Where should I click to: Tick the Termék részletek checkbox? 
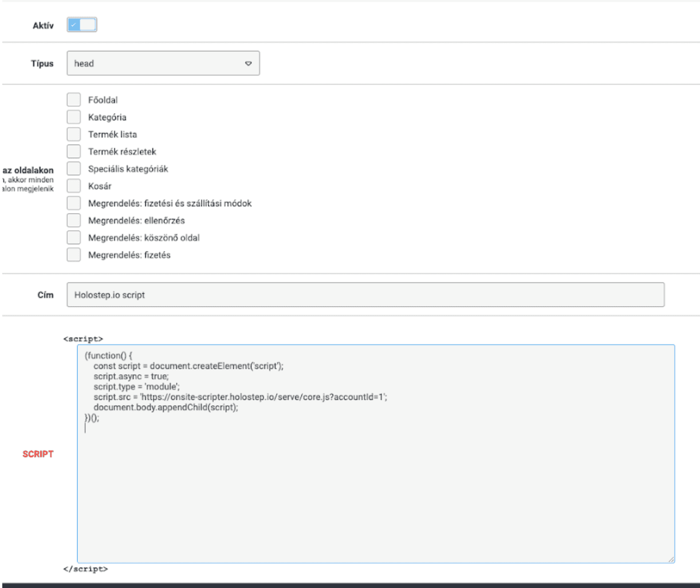point(74,151)
